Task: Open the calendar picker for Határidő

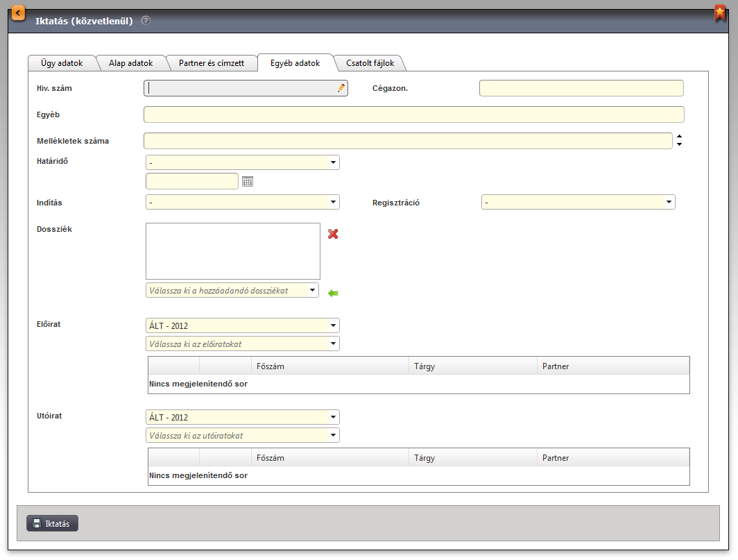Action: [x=248, y=181]
